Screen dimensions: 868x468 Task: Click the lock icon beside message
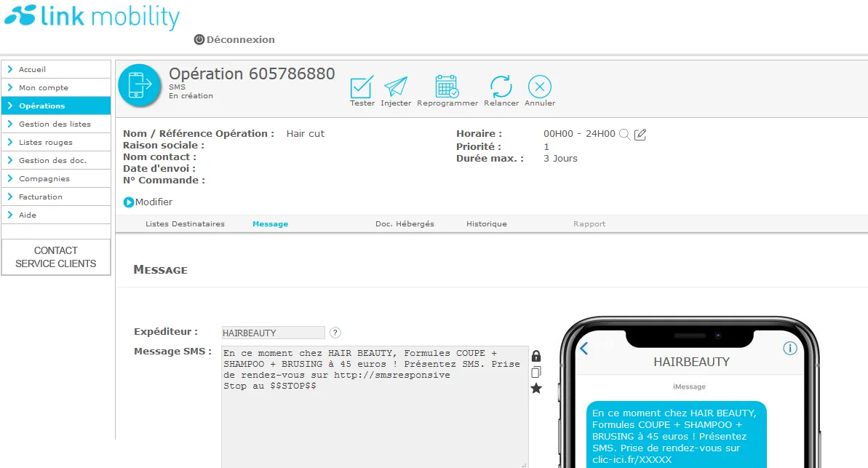coord(535,356)
